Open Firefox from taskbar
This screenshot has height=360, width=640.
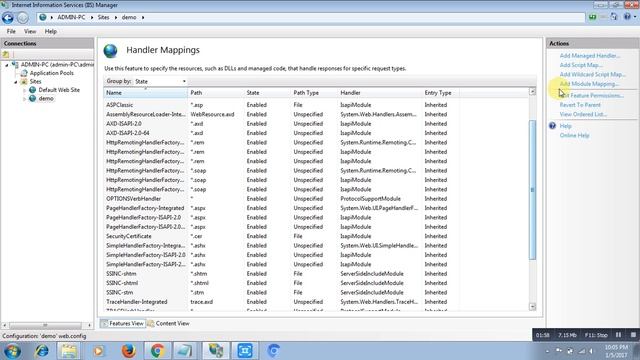[x=129, y=351]
